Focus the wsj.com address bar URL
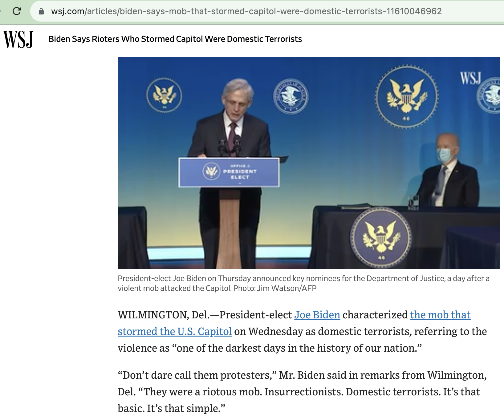The image size is (504, 420). click(246, 11)
